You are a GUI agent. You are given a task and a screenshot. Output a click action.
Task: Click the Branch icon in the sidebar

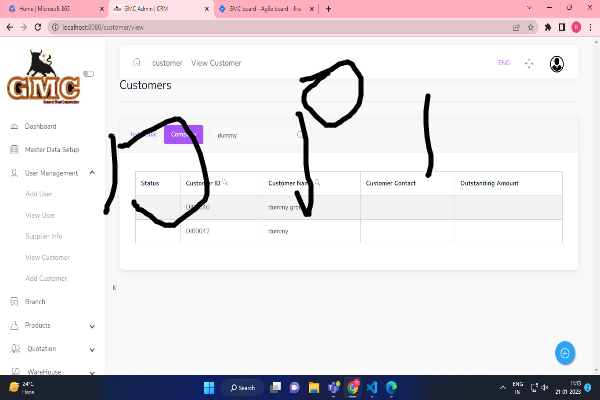tap(13, 301)
